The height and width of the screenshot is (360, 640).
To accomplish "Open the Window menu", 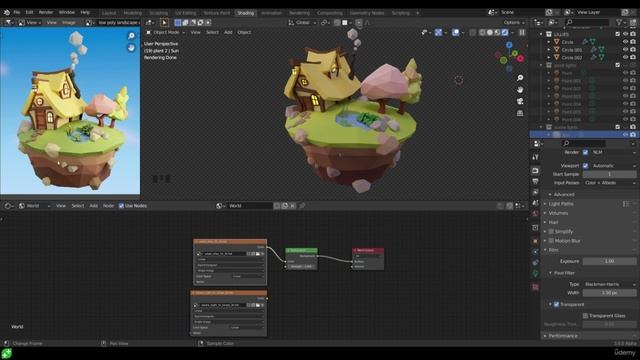I will tap(67, 12).
